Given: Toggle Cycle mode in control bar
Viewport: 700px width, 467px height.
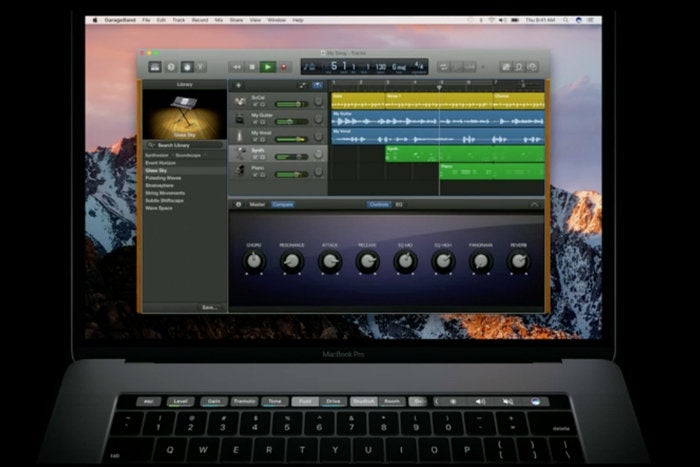Looking at the screenshot, I should (x=444, y=67).
